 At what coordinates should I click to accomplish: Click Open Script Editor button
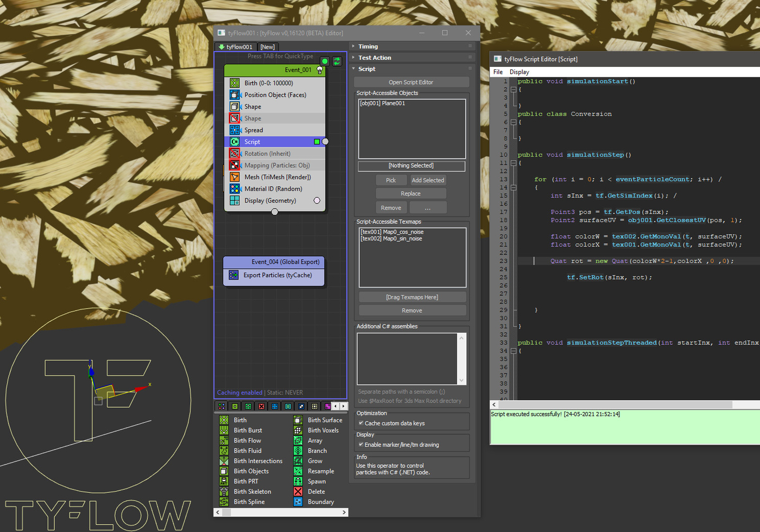[411, 83]
